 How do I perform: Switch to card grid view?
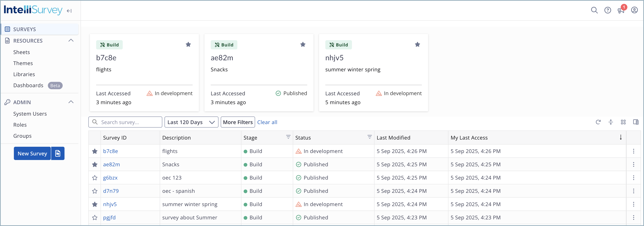(x=623, y=122)
